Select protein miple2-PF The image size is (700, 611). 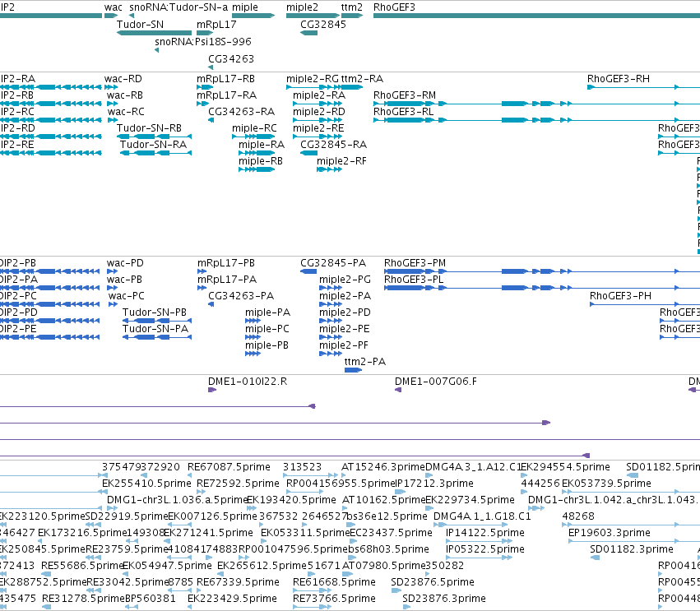[x=344, y=346]
